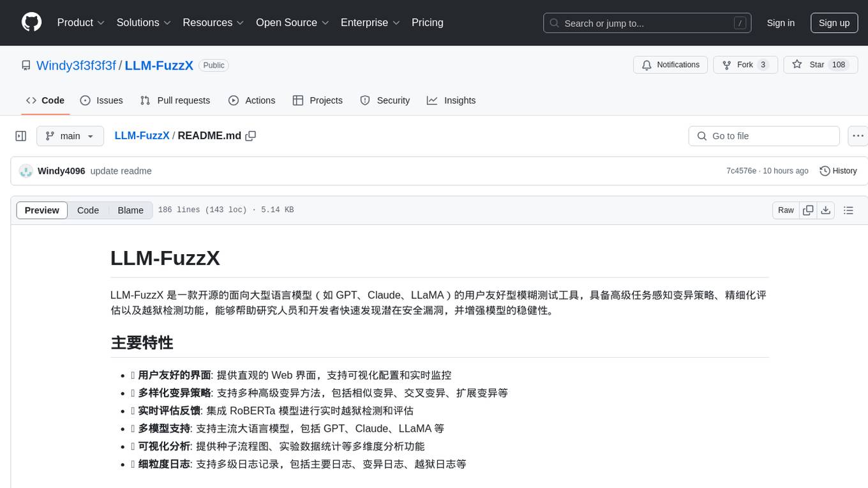Copy raw file contents
Viewport: 868px width, 488px height.
(x=808, y=210)
